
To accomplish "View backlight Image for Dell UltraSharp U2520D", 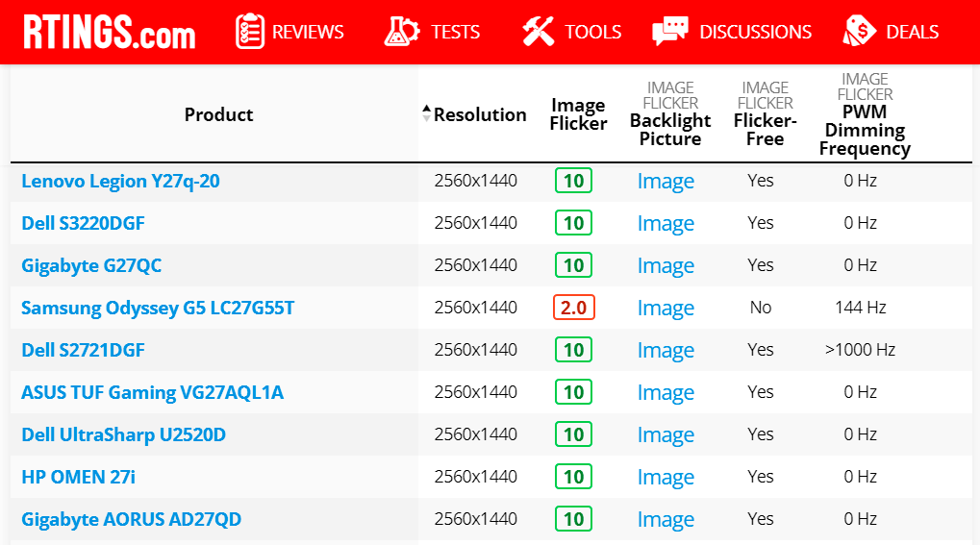I will coord(666,435).
